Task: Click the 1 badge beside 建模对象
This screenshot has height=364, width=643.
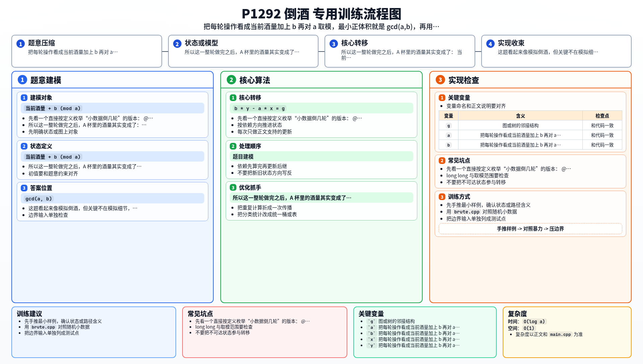Action: 24,98
